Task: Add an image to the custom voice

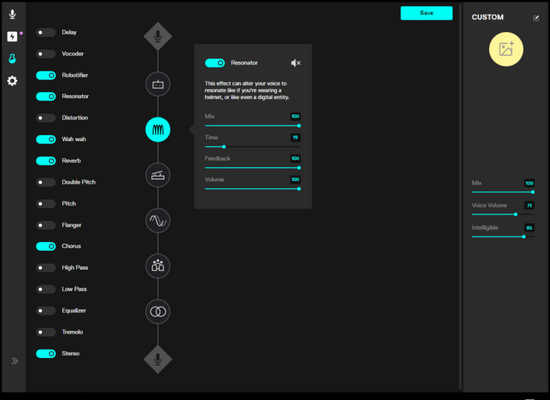Action: 506,49
